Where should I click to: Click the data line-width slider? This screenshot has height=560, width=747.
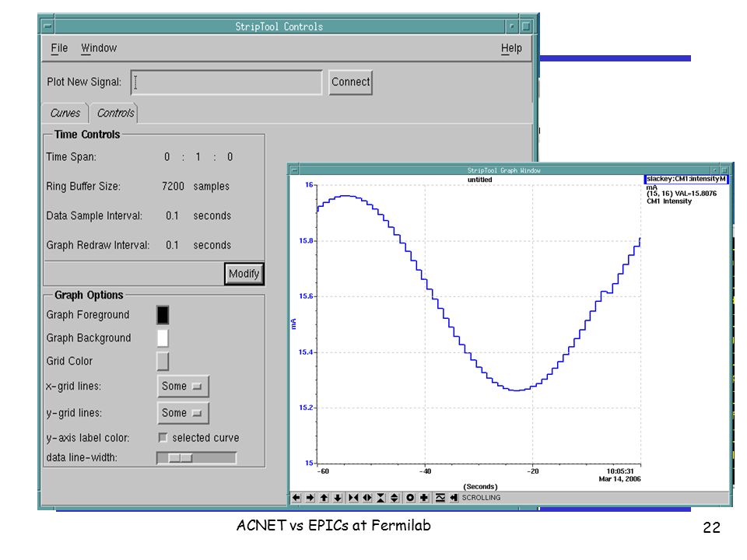pos(196,457)
